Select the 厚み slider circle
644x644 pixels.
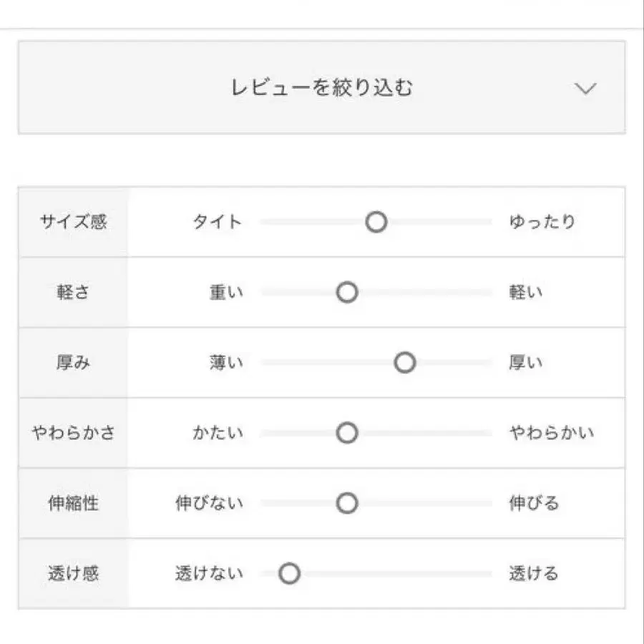pos(406,363)
